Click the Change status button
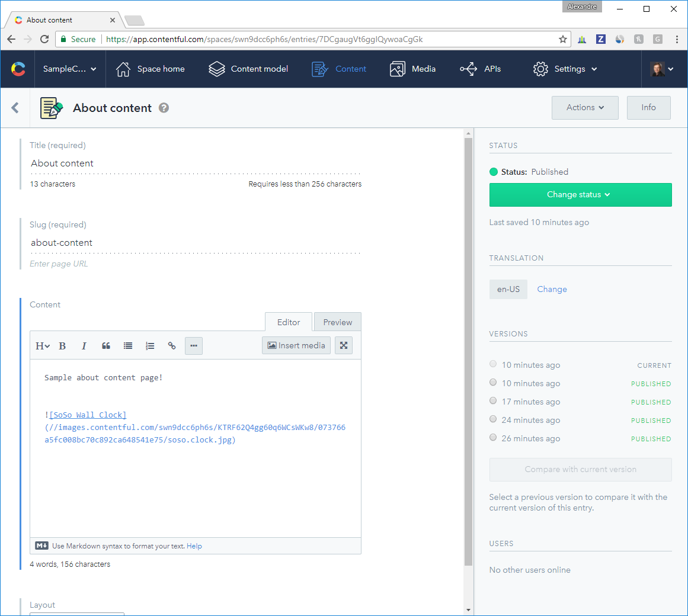Screen dimensions: 688x616 [580, 195]
